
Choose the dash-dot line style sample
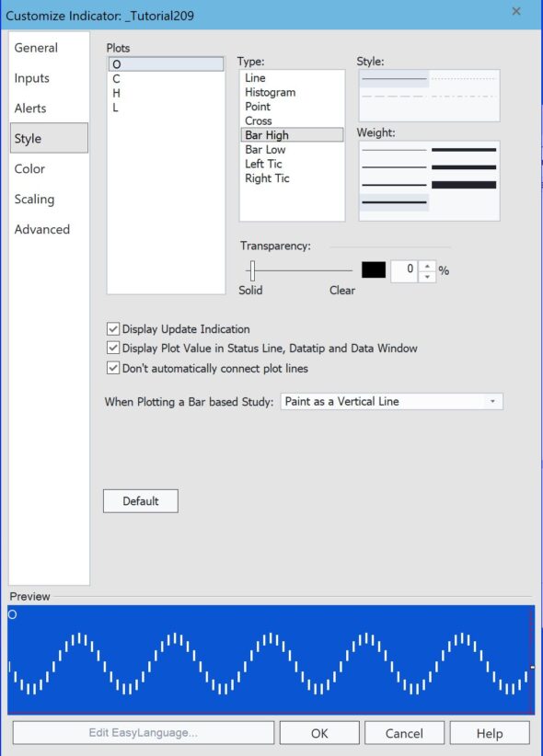pyautogui.click(x=464, y=96)
